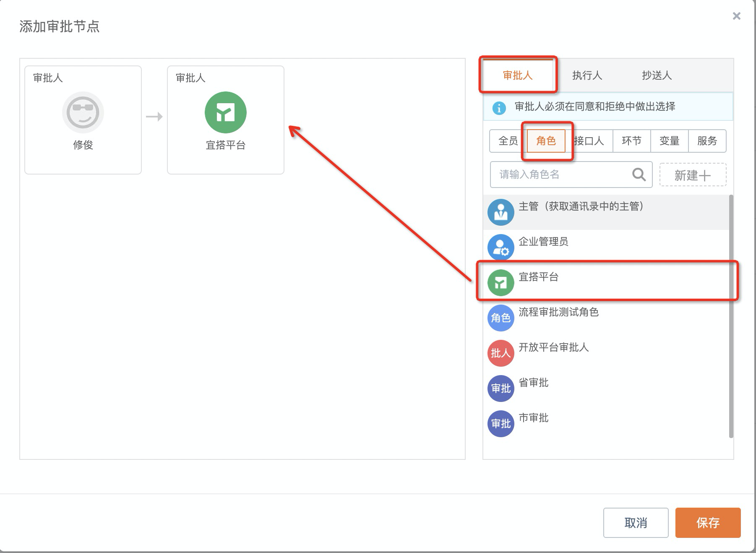Click the 流程审批测试角色 avatar icon
This screenshot has width=756, height=553.
coord(501,318)
